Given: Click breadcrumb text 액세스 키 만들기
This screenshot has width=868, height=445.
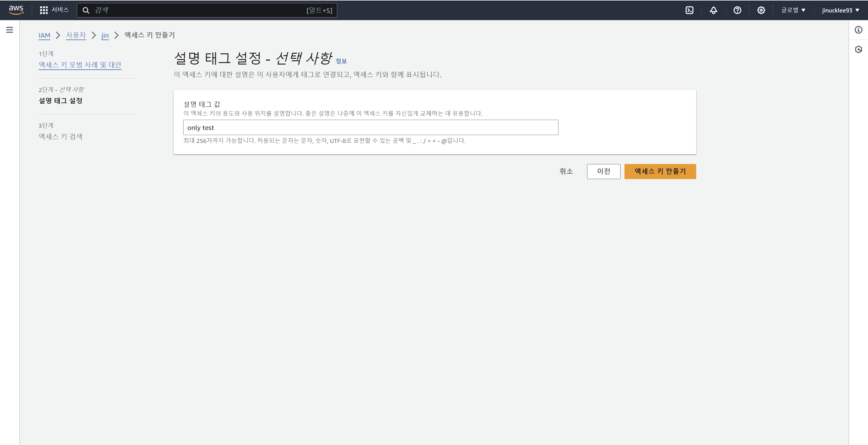Looking at the screenshot, I should point(149,35).
